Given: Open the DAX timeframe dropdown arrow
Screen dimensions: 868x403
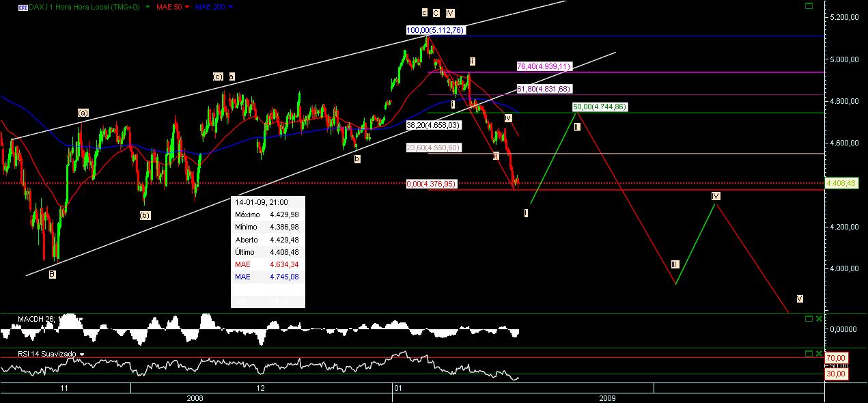Looking at the screenshot, I should [148, 6].
